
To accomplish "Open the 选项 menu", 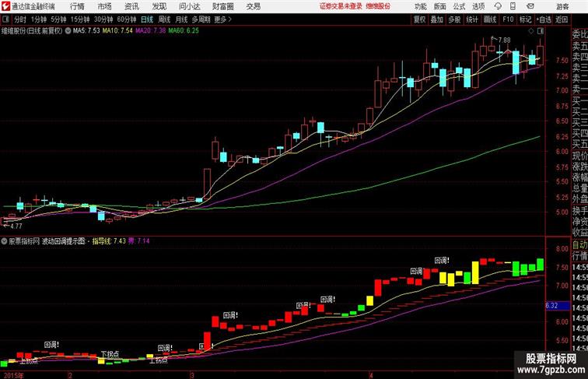I will point(478,6).
